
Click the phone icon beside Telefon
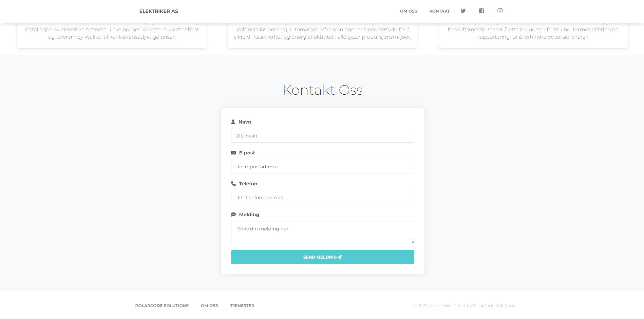233,184
